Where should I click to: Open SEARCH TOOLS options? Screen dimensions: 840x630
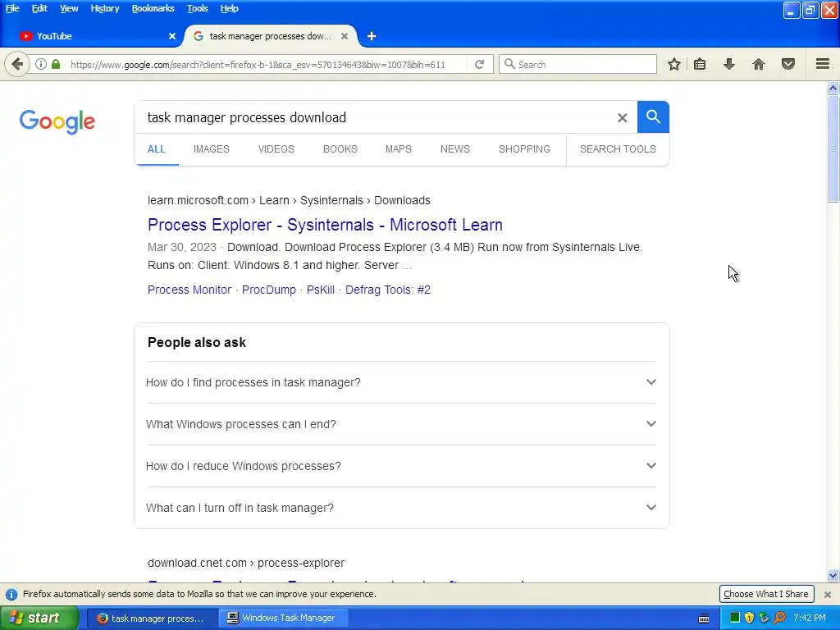[618, 149]
